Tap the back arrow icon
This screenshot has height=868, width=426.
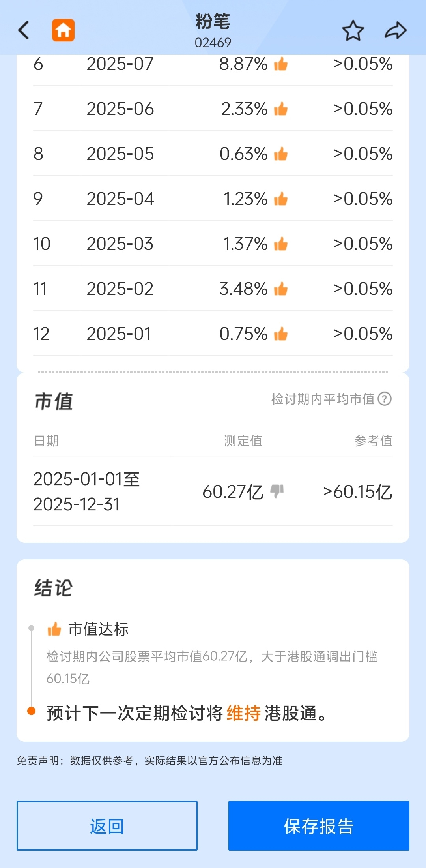pyautogui.click(x=24, y=30)
